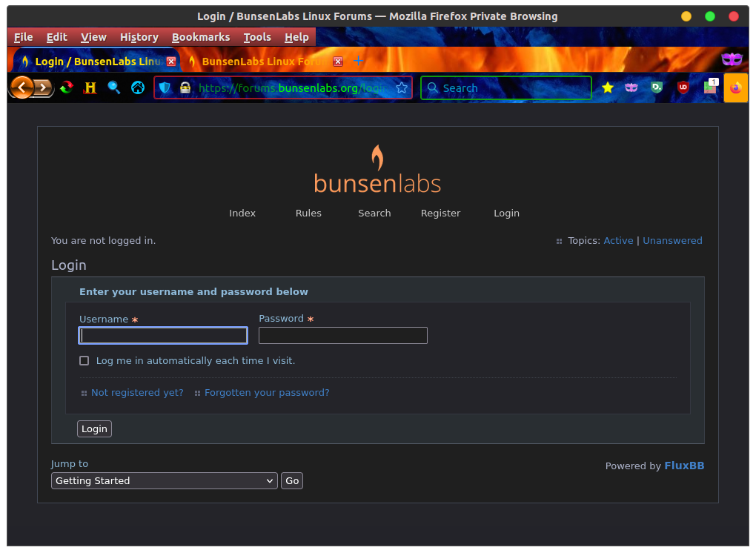Open the View menu
Viewport: 756px width, 553px height.
point(93,37)
